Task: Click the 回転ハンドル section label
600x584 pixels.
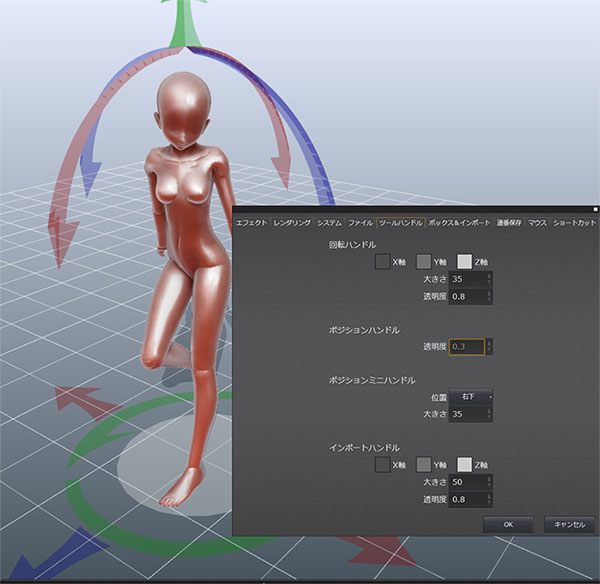Action: [352, 245]
